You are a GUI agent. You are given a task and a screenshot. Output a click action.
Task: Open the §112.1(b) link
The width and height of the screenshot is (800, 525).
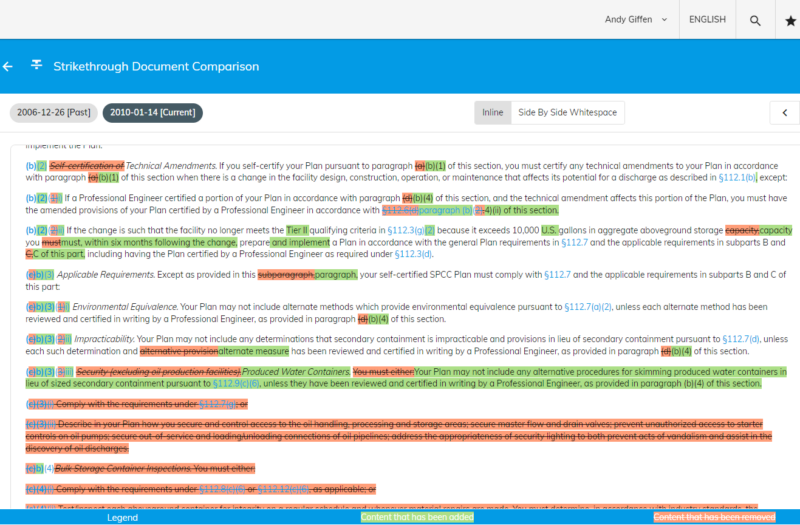pyautogui.click(x=737, y=178)
